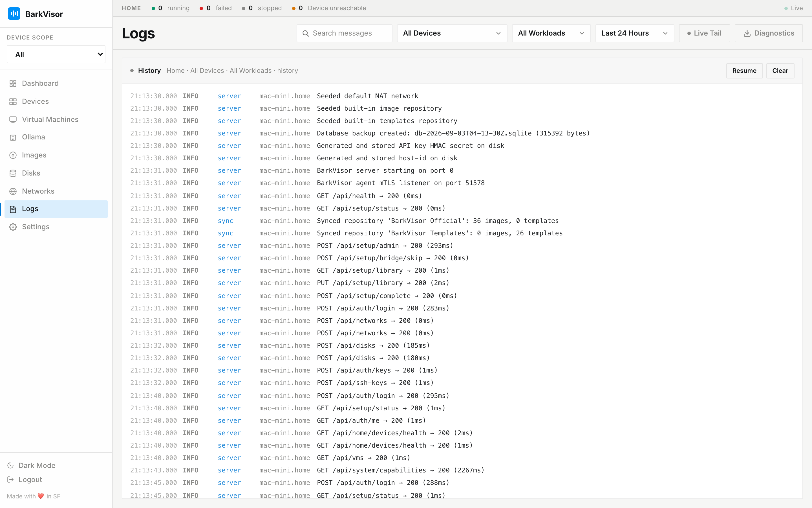
Task: Clear the log history
Action: [780, 71]
